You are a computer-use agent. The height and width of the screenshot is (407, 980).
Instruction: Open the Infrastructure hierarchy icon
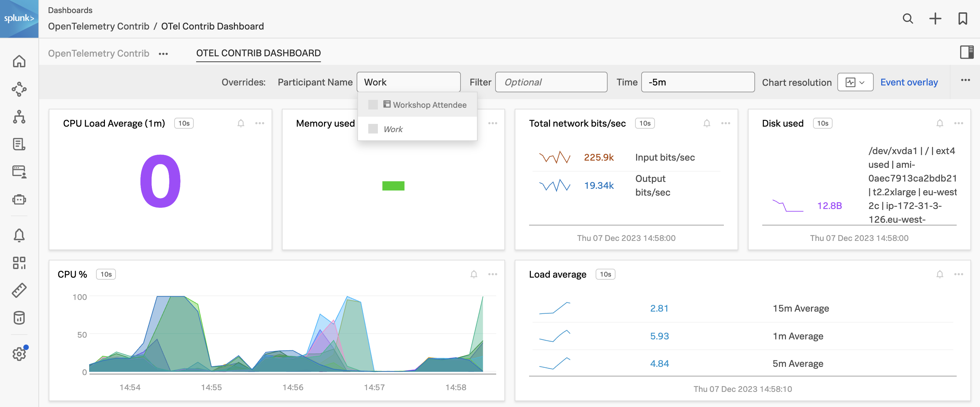pos(19,117)
